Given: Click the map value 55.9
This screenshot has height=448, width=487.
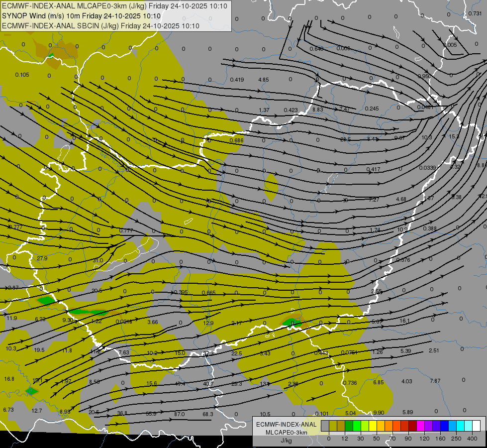Looking at the screenshot, I should click(151, 414).
